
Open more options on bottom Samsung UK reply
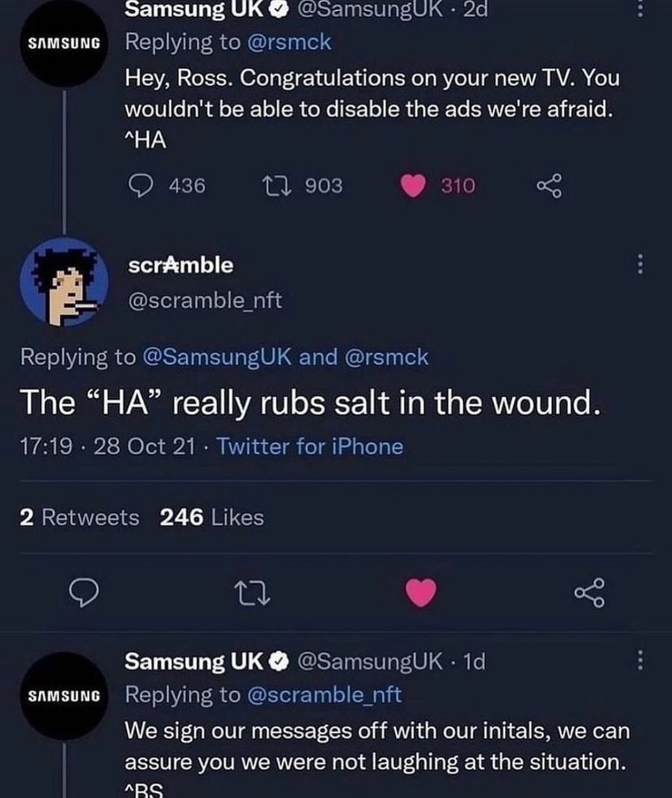pos(640,660)
